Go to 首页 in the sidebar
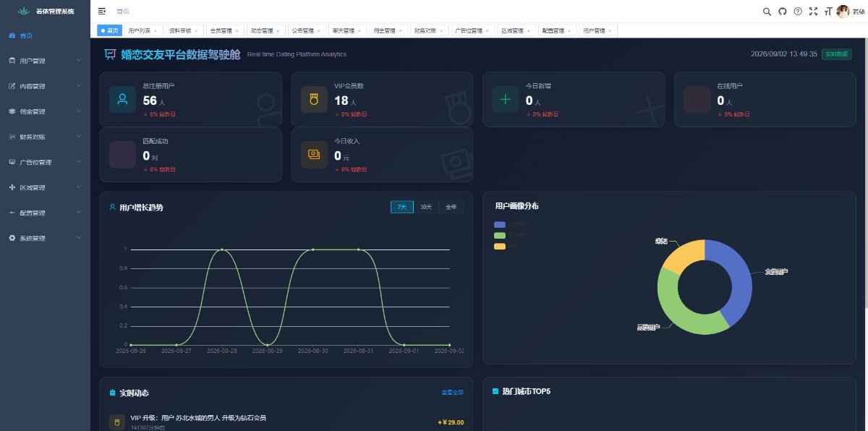Screen dimensions: 868x431 coord(45,35)
